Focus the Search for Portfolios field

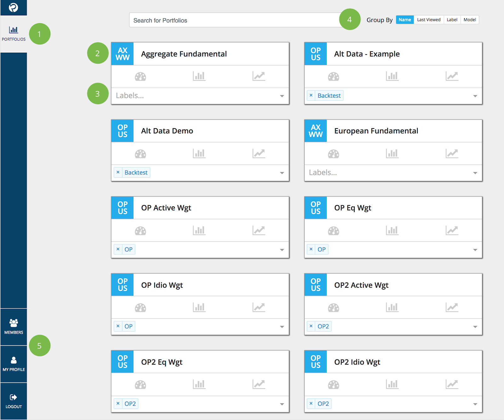pos(235,20)
